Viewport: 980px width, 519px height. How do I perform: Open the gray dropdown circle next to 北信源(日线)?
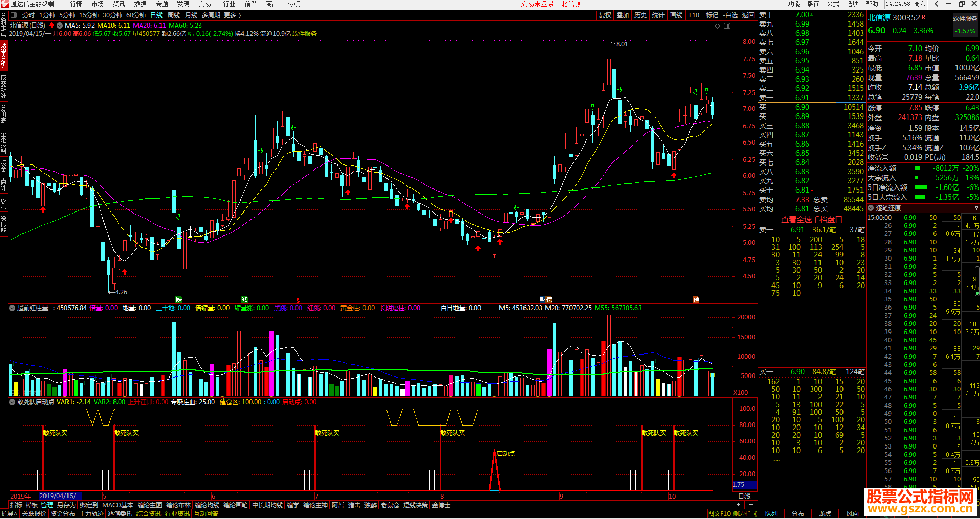(60, 25)
